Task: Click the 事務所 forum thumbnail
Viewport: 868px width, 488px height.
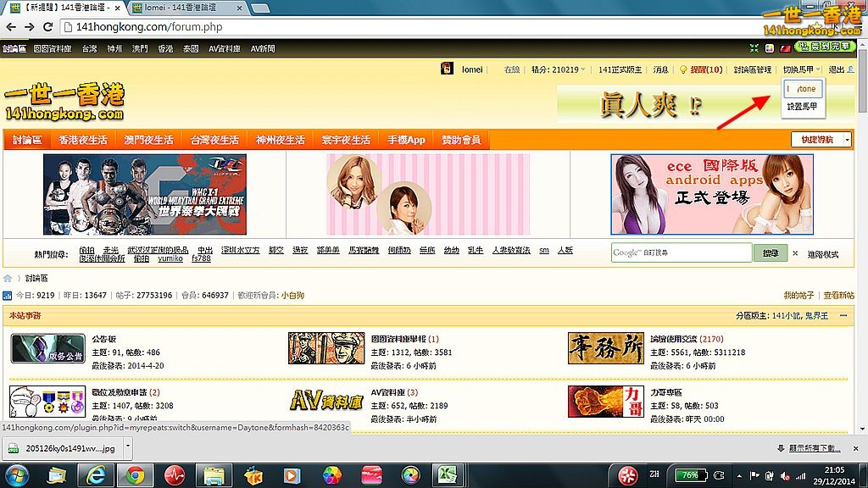Action: (605, 348)
